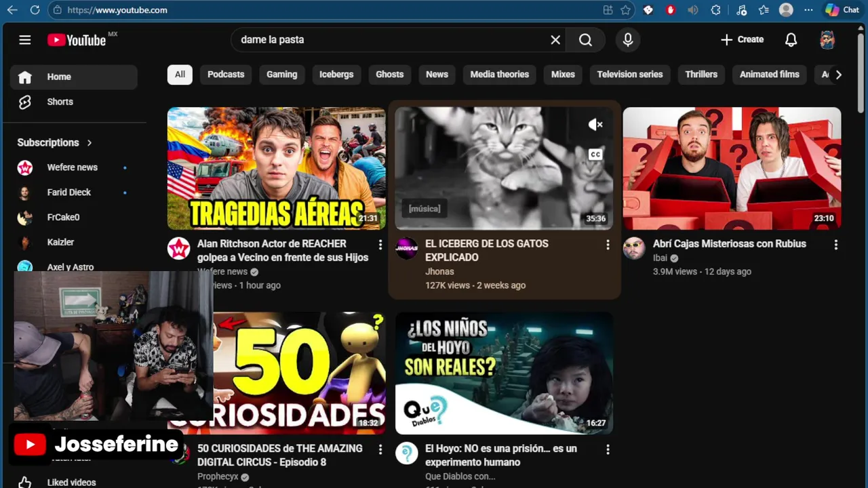The width and height of the screenshot is (868, 488).
Task: Open the 50 CURIOSIDADES Amazing Digital Circus title
Action: tap(280, 455)
